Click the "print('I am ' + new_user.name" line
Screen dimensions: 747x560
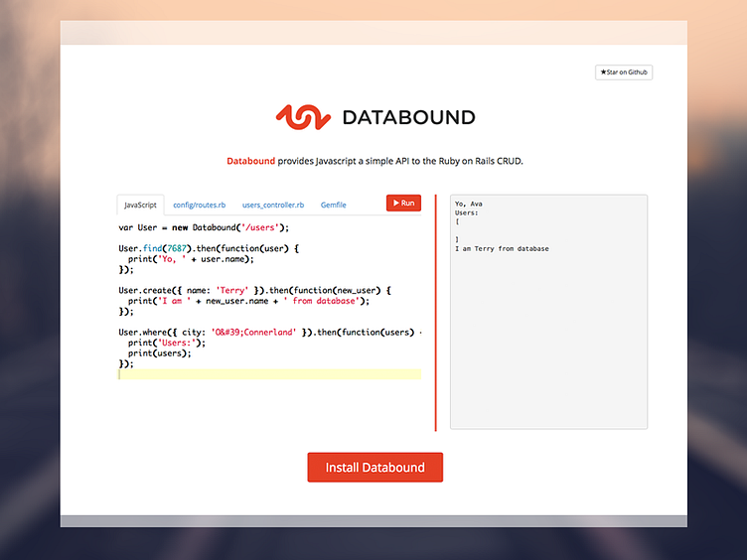248,301
